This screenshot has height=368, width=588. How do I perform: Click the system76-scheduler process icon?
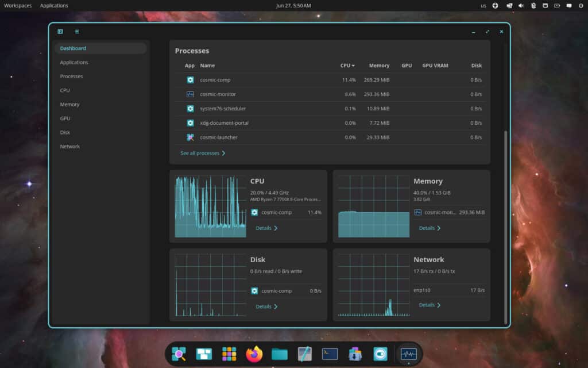[191, 109]
